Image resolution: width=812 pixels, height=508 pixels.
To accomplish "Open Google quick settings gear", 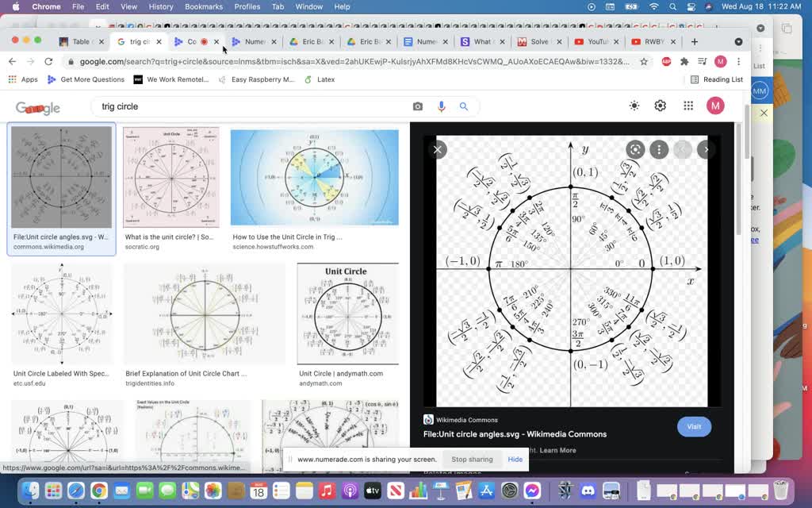I will 661,106.
